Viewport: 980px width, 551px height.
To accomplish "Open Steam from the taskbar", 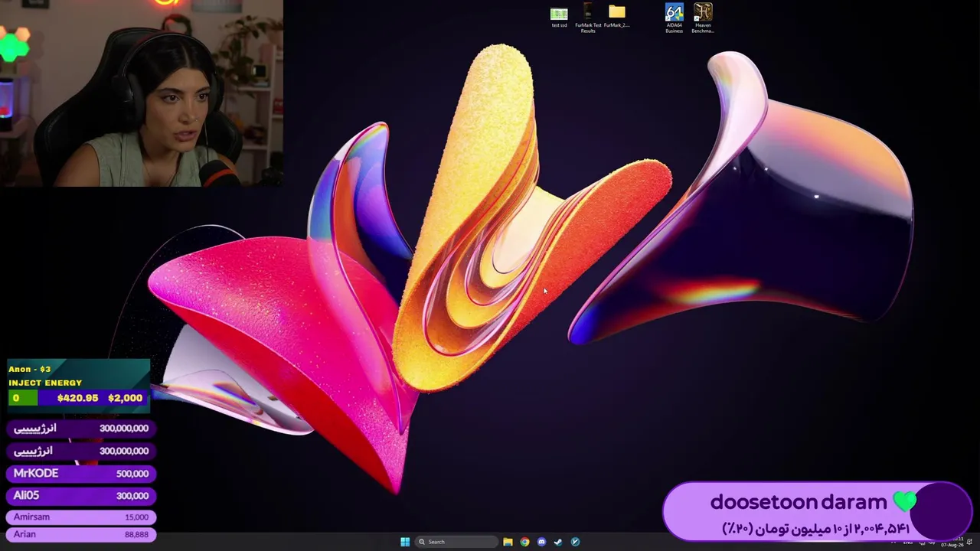I will coord(558,542).
